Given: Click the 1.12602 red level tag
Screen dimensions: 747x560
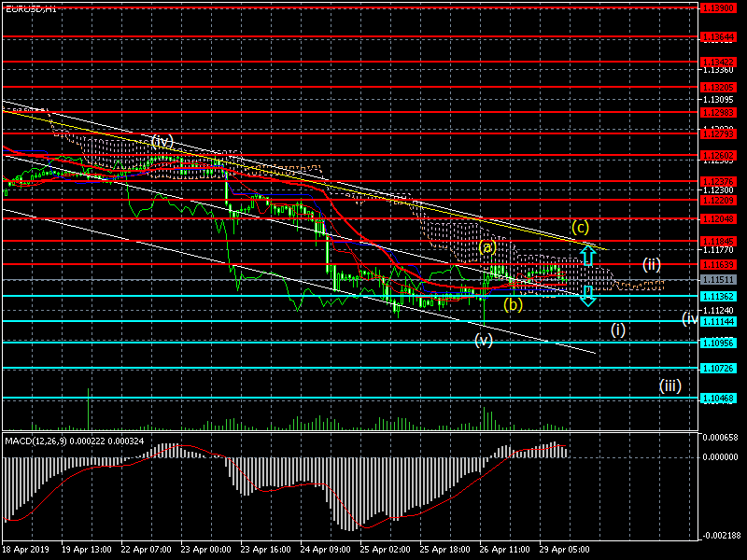Looking at the screenshot, I should click(717, 156).
